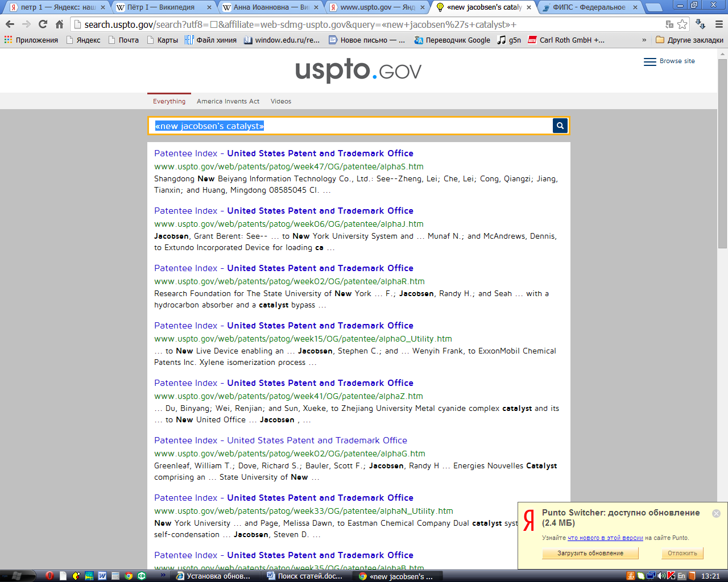The height and width of the screenshot is (582, 728).
Task: Click the page vertical scrollbar thumb
Action: pyautogui.click(x=722, y=153)
